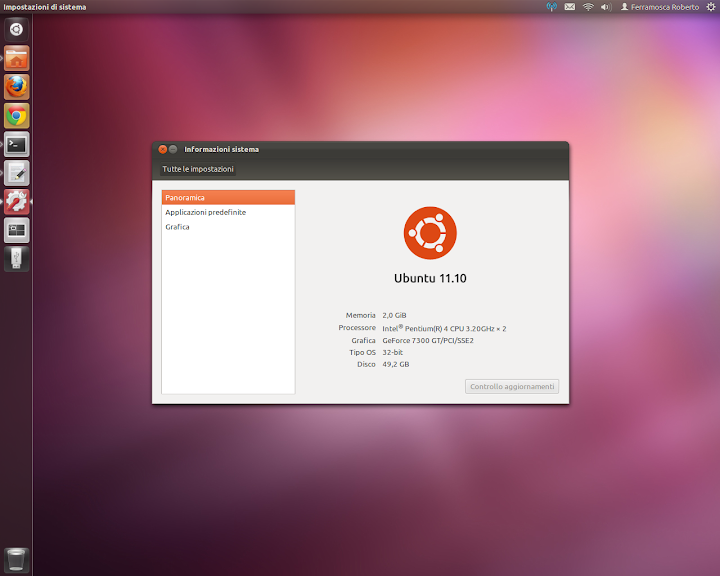
Task: Open the sound volume indicator
Action: pos(606,7)
